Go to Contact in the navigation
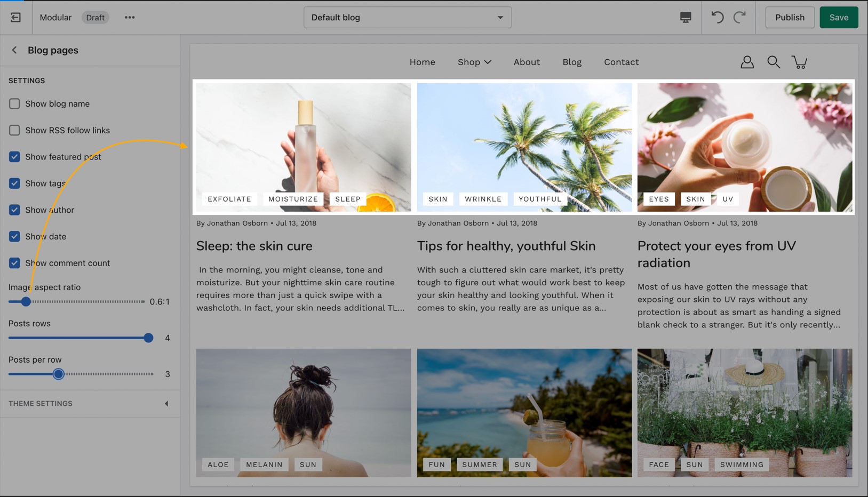Viewport: 868px width, 497px height. pyautogui.click(x=621, y=62)
